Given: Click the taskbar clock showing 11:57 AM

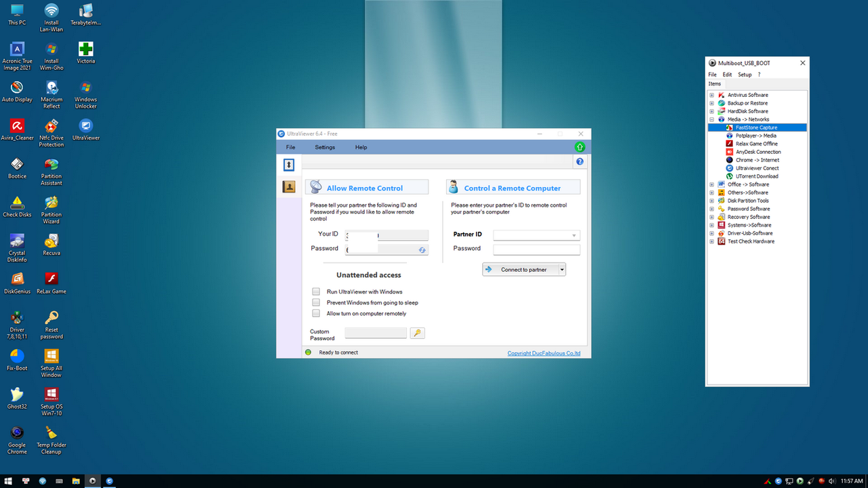Looking at the screenshot, I should (x=852, y=481).
